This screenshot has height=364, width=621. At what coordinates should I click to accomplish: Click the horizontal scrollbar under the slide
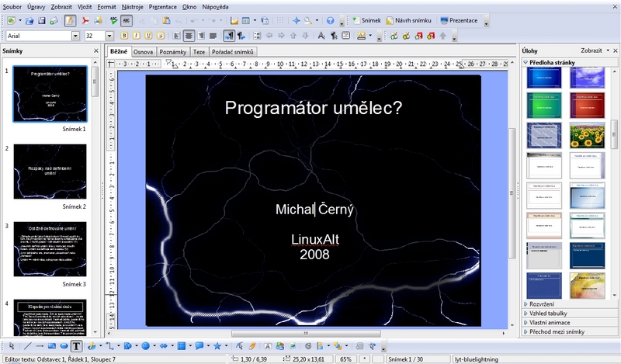tap(306, 334)
